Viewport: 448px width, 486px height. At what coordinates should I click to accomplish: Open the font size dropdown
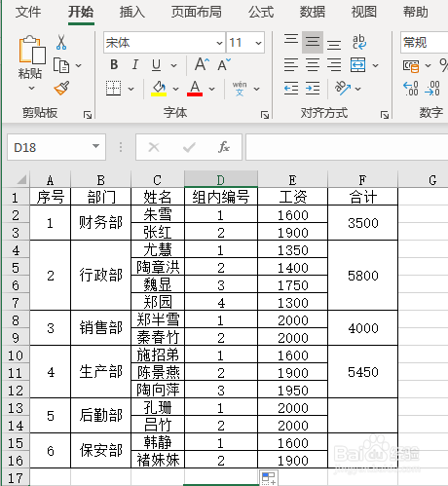[258, 43]
